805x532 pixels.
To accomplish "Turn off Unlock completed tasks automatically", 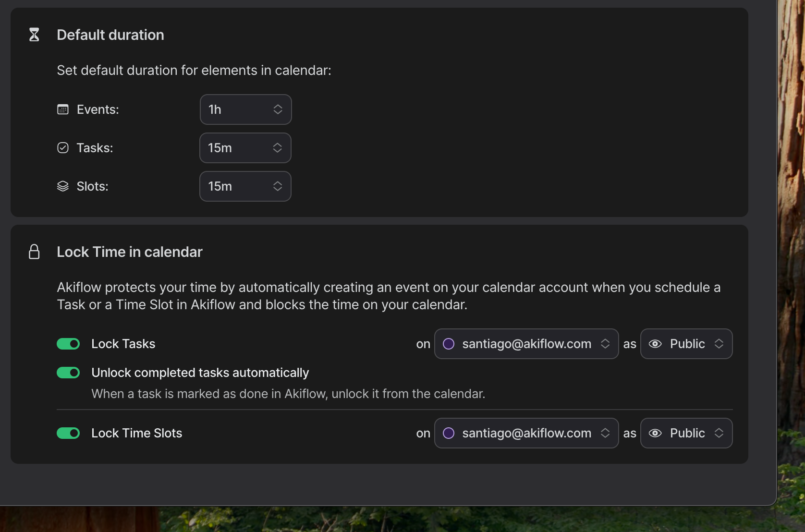I will coord(68,373).
